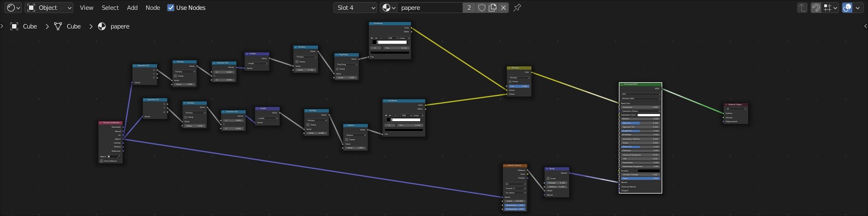Toggle From Instancer checkbox in Texture Coordinate
This screenshot has width=868, height=216.
(101, 161)
